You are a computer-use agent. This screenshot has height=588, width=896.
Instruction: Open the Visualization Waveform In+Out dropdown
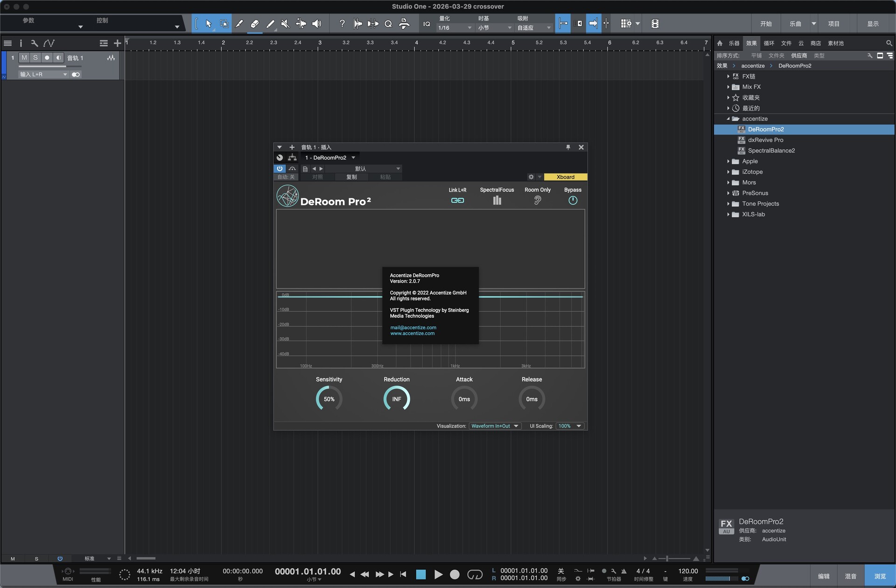(x=495, y=426)
